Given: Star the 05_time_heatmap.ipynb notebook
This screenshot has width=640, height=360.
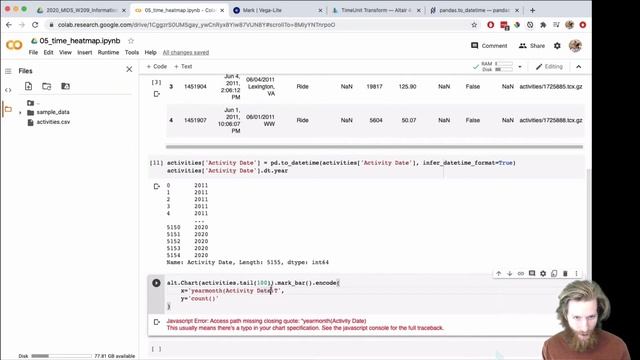Looking at the screenshot, I should (x=131, y=41).
